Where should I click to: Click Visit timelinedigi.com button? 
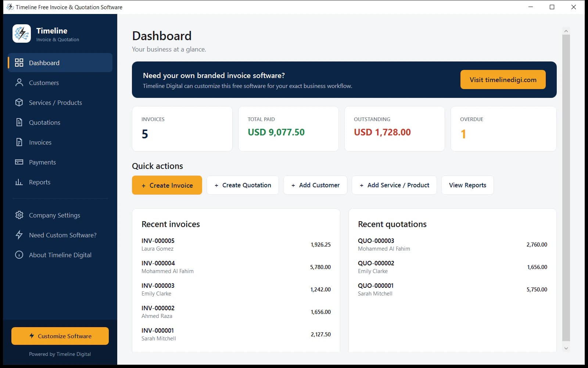coord(503,79)
